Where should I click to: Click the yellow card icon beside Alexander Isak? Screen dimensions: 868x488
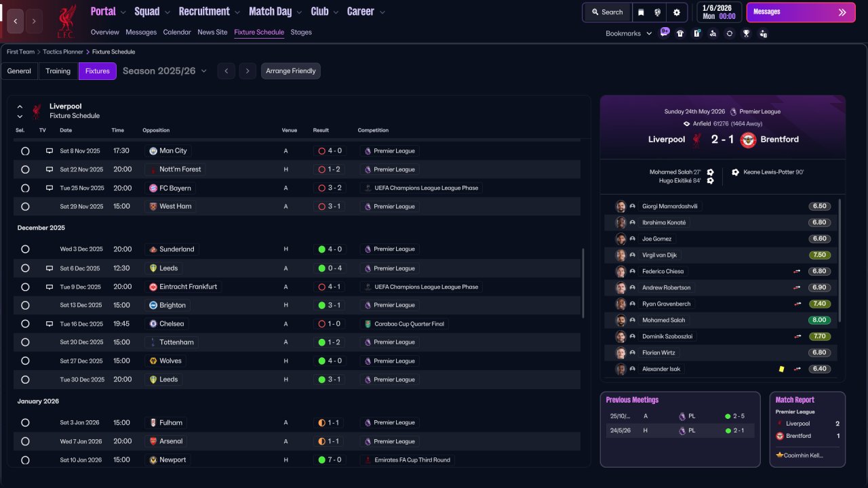coord(782,369)
